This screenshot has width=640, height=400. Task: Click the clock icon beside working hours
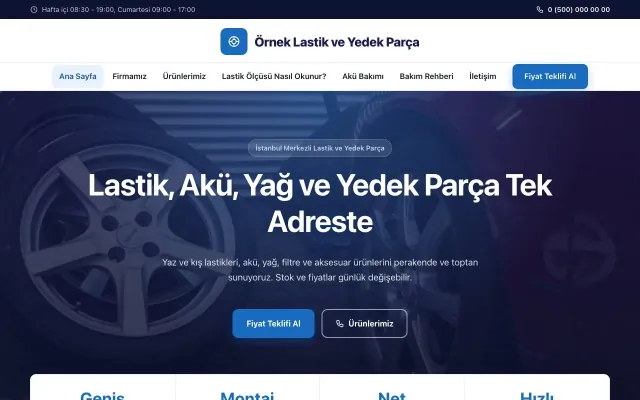(34, 9)
